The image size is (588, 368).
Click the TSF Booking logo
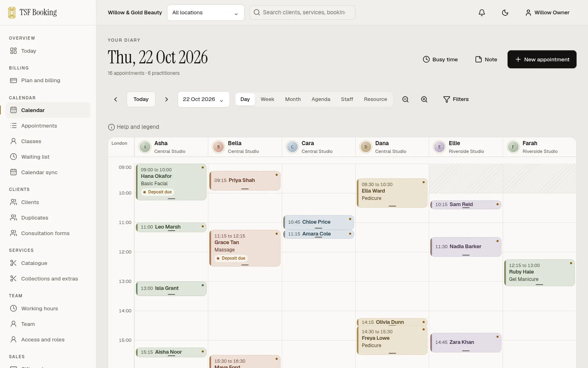tap(33, 13)
